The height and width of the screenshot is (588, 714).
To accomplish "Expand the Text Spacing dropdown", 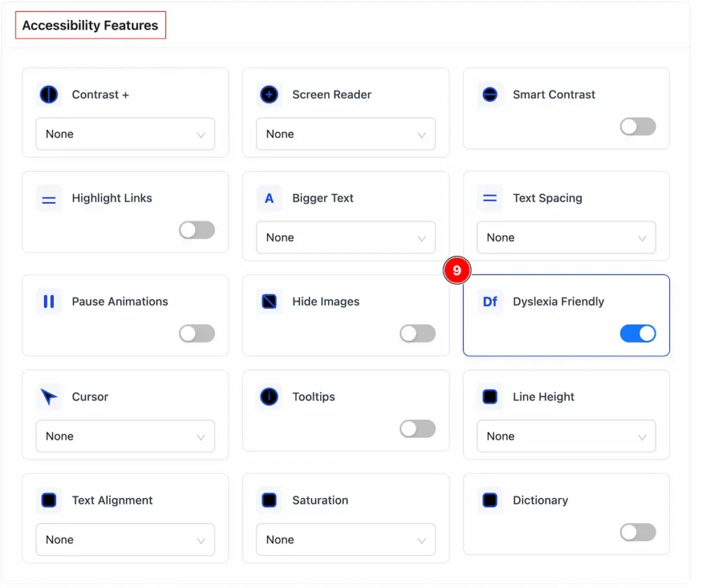I will 566,237.
